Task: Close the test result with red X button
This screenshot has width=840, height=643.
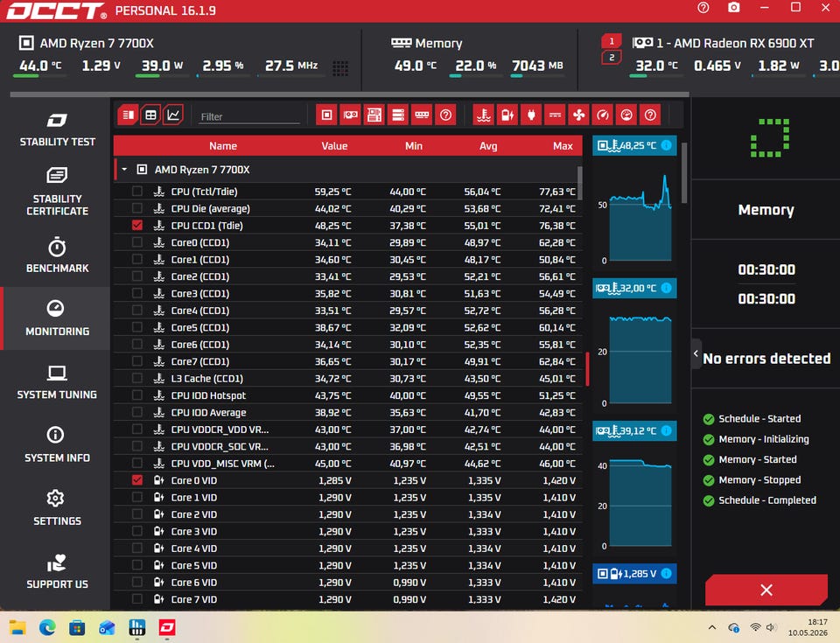Action: (x=766, y=590)
